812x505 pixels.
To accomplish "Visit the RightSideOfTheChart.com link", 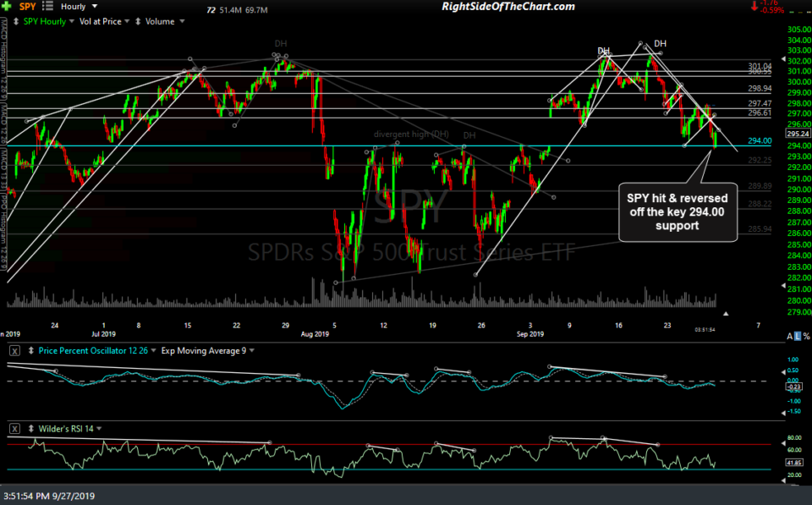I will point(507,5).
